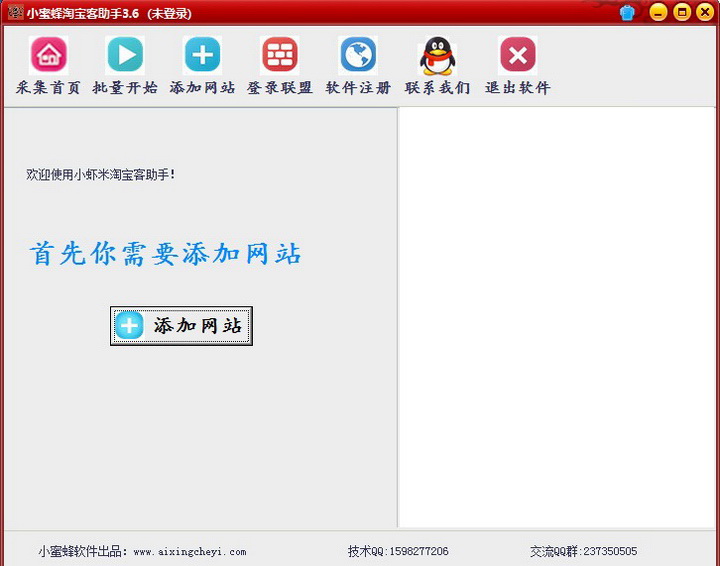Click the 首先你需要添加网站 heading
The width and height of the screenshot is (720, 566).
[x=165, y=253]
